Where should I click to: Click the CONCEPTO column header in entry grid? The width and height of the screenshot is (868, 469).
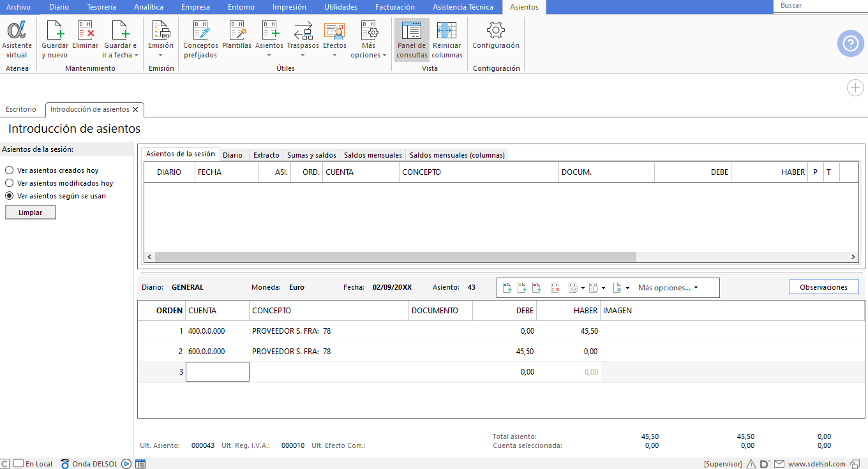[x=329, y=311]
